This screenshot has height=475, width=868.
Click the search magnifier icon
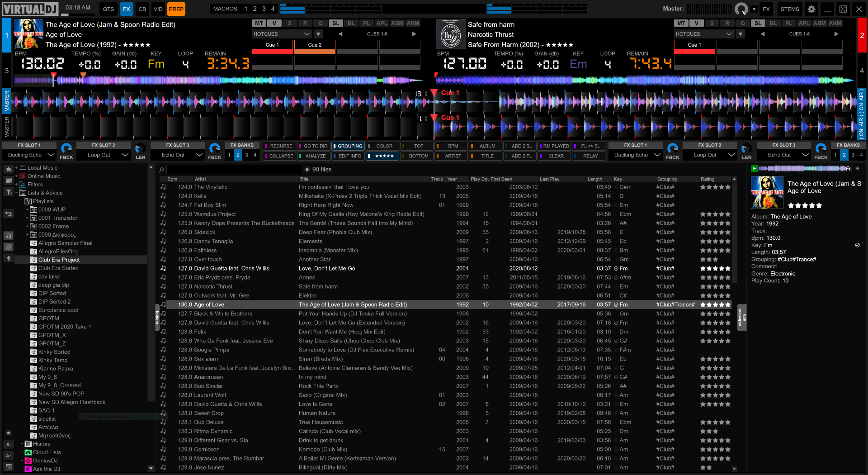click(161, 170)
